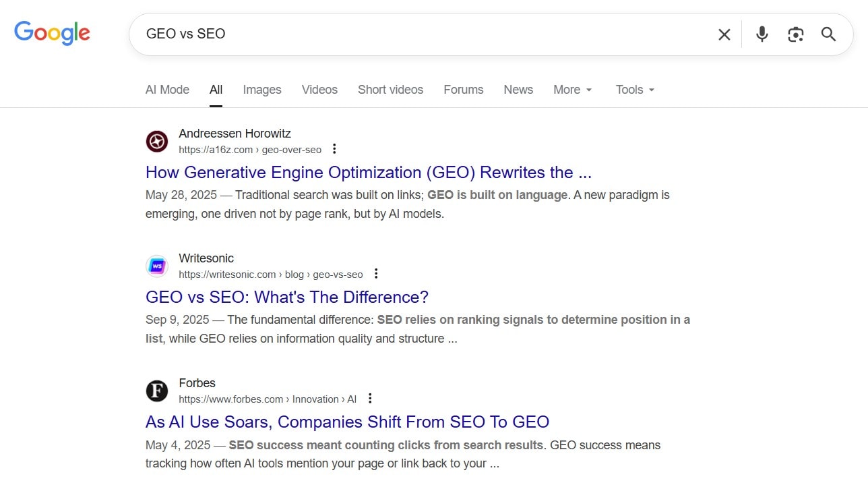The height and width of the screenshot is (487, 868).
Task: Click Writesonic site favicon
Action: [x=157, y=266]
